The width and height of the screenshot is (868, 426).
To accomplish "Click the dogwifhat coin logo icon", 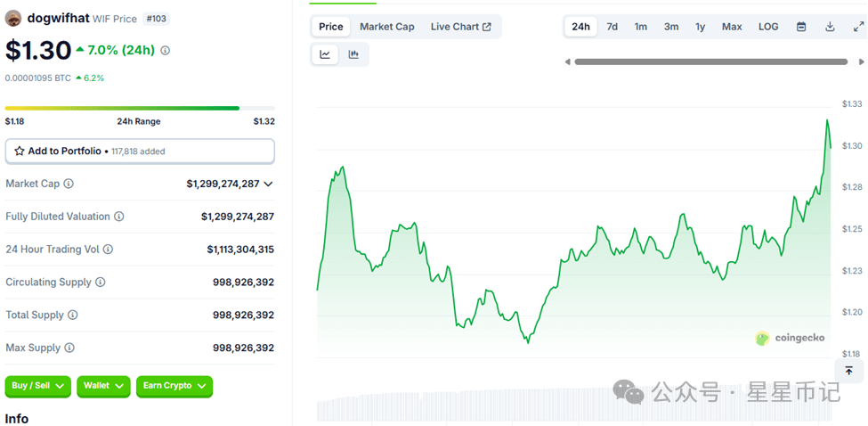I will click(13, 19).
